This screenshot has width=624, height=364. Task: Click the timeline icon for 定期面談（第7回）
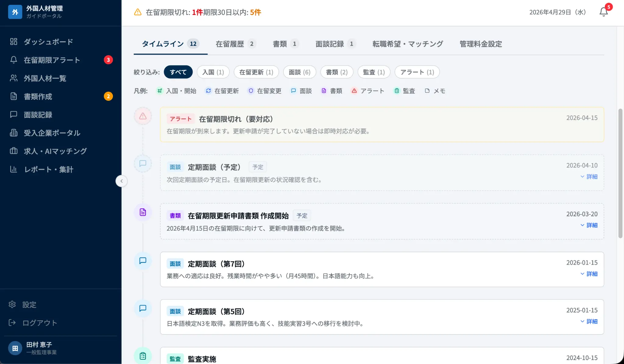coord(143,261)
